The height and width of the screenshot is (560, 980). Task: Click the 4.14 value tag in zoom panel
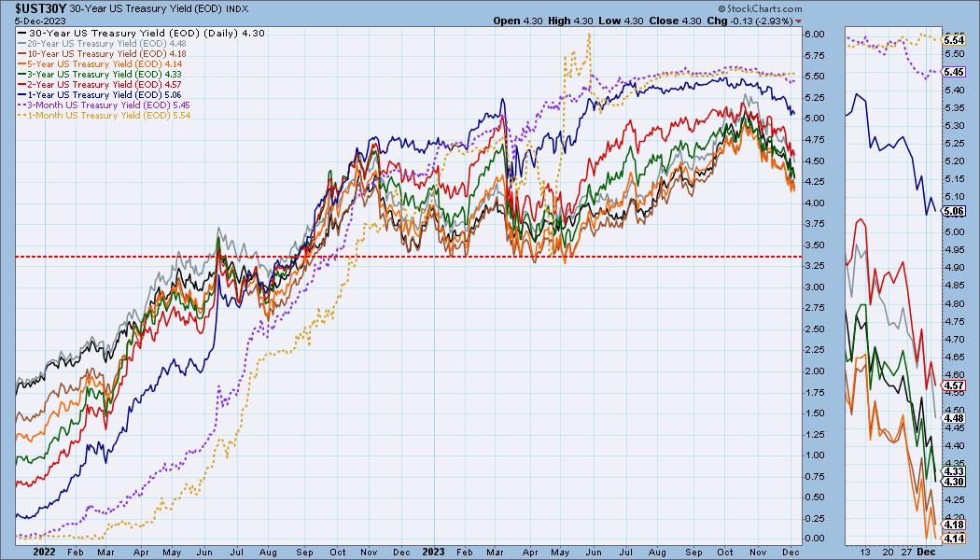pos(954,539)
